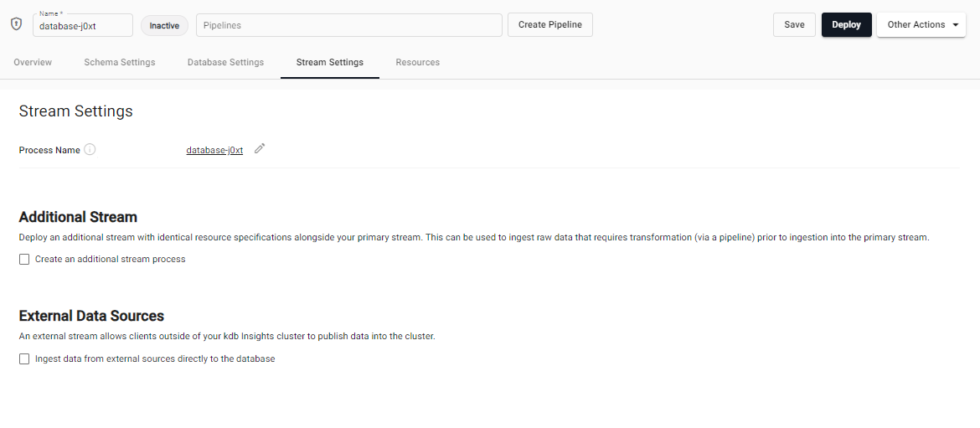Go to the Database Settings tab
Image resolution: width=980 pixels, height=428 pixels.
[x=225, y=63]
